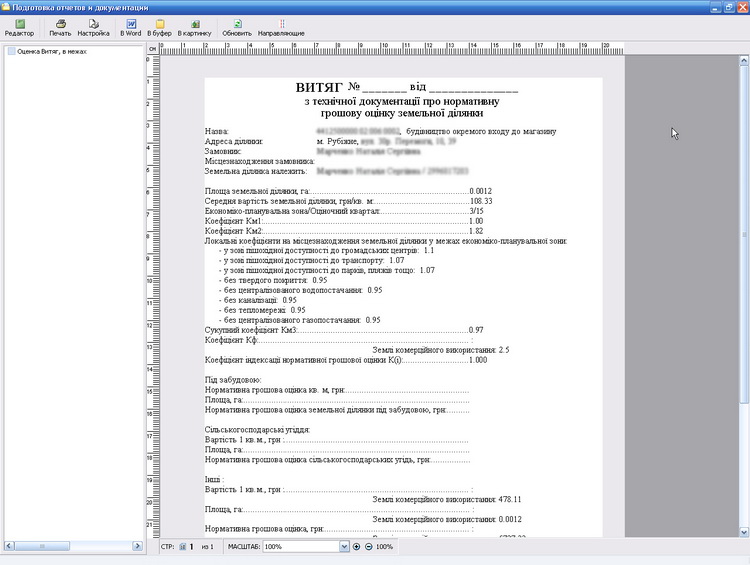
Task: Copy the report В буфер
Action: click(x=159, y=28)
